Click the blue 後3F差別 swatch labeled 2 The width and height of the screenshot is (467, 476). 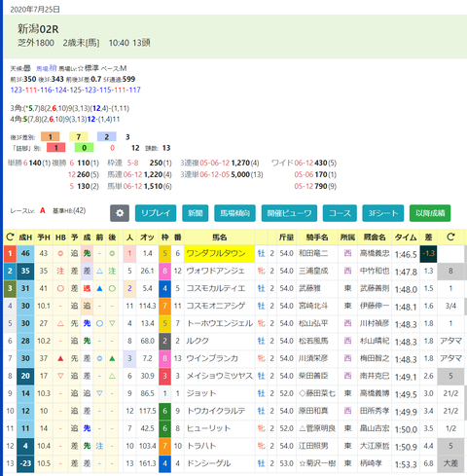(x=107, y=136)
